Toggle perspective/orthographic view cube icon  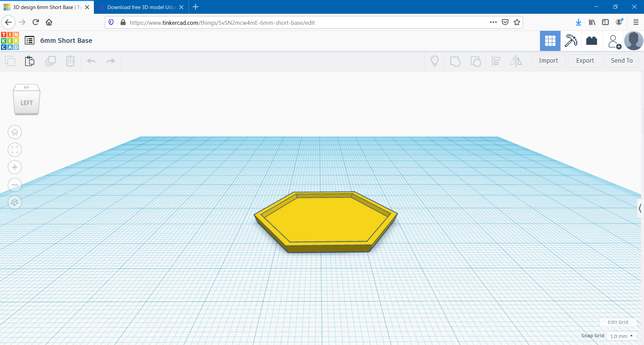15,202
